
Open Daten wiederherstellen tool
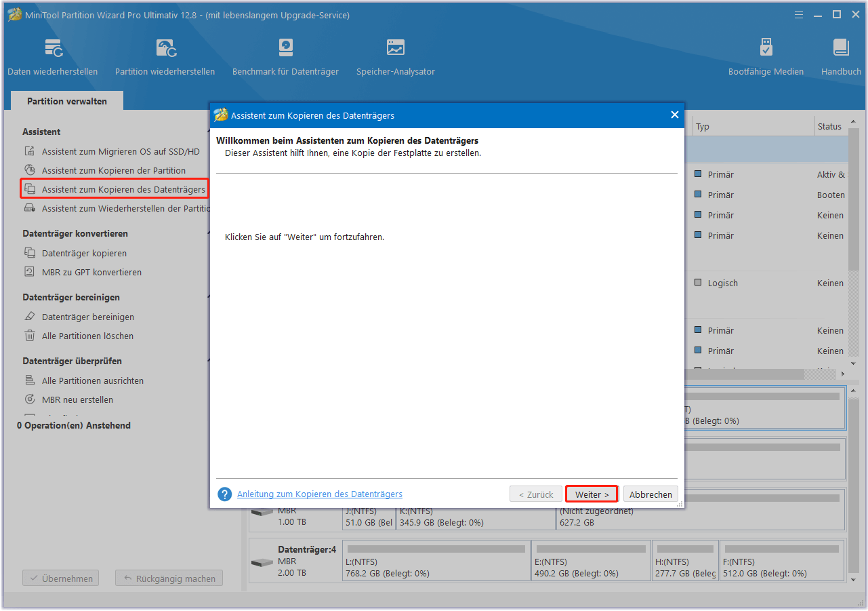click(53, 57)
